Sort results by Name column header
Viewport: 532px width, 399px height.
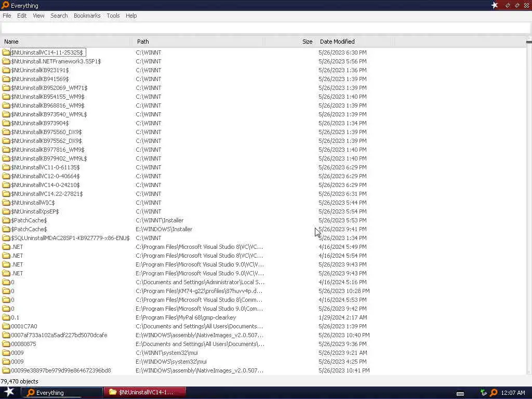[66, 42]
